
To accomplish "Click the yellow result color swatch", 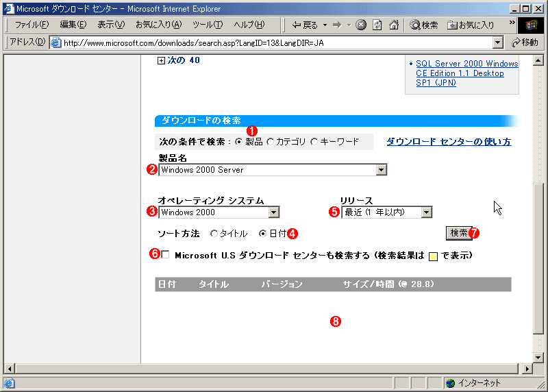I will (x=433, y=256).
